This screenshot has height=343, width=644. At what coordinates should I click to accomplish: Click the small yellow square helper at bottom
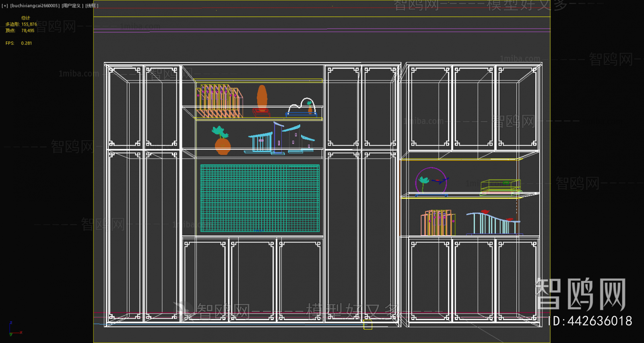point(367,325)
